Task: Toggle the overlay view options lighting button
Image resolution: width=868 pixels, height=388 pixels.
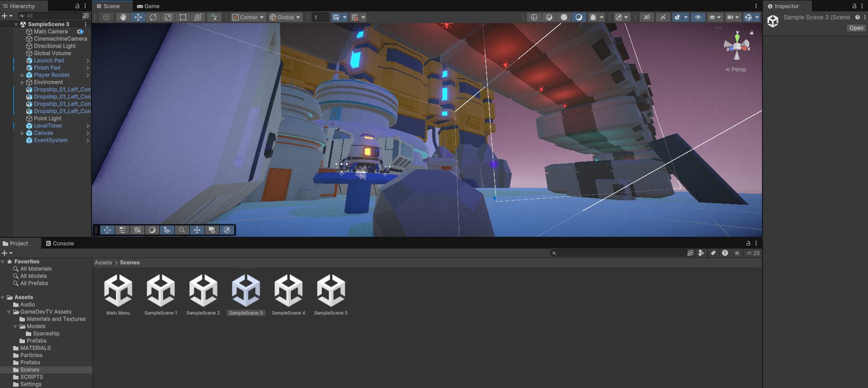Action: tap(167, 230)
